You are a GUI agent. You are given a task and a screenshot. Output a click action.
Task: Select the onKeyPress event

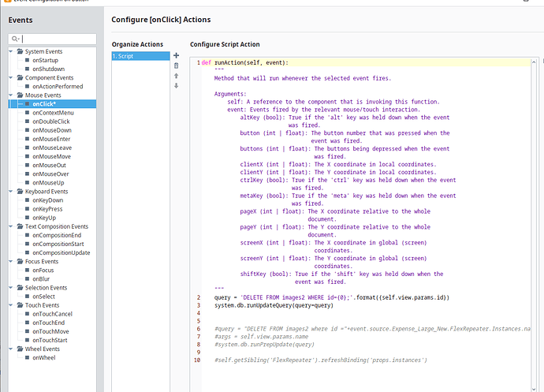click(x=47, y=209)
